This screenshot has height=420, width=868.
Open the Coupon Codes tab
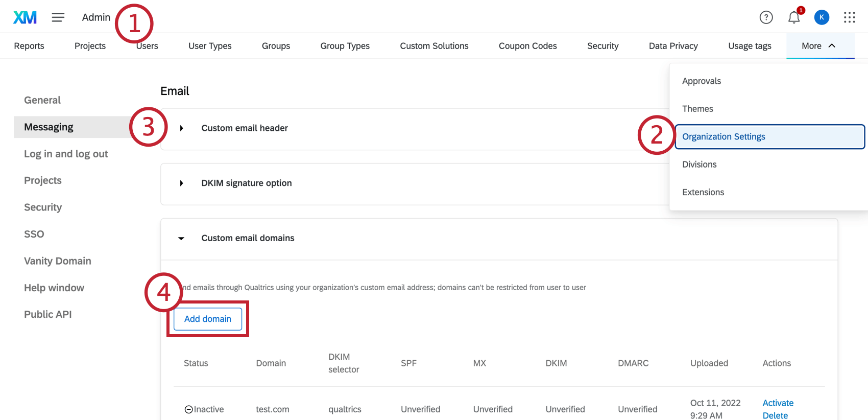527,46
